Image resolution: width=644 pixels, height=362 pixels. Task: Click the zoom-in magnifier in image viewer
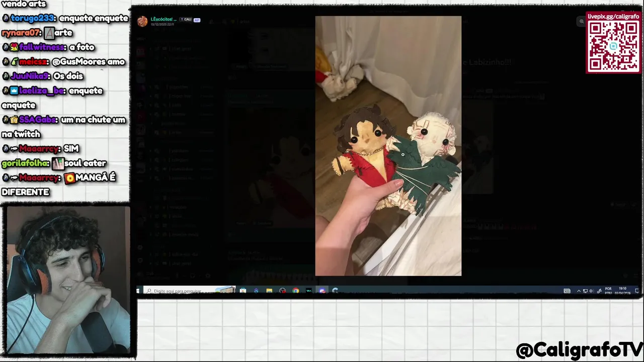(x=581, y=21)
